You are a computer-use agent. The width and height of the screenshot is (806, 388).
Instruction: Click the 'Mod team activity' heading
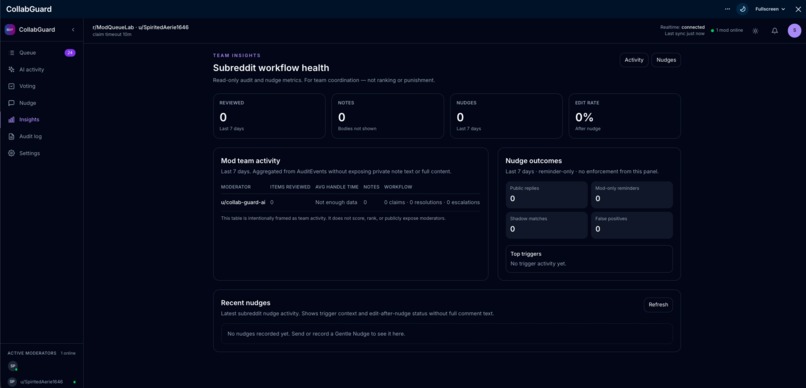coord(250,161)
